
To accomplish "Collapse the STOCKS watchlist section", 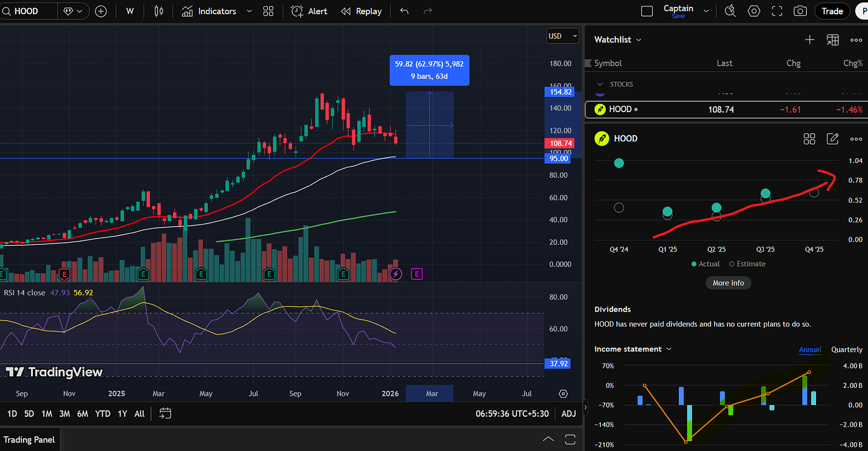I will pos(600,84).
